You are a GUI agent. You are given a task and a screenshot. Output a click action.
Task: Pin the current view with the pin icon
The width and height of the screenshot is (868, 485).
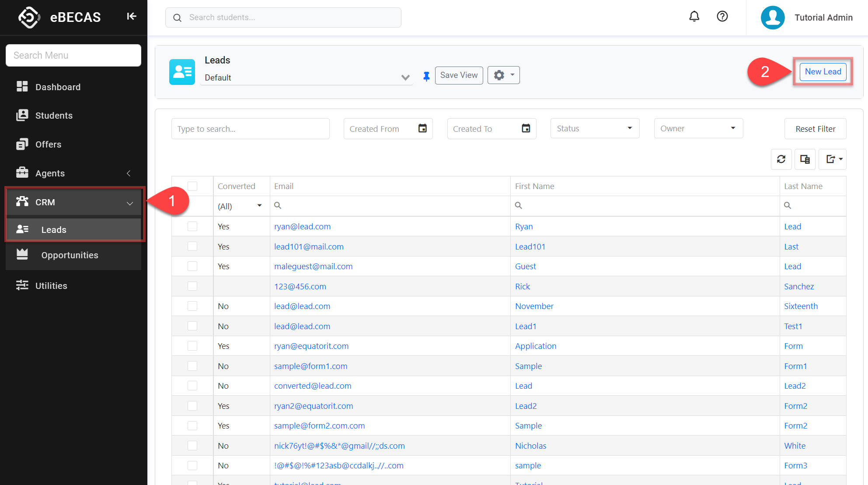[426, 77]
